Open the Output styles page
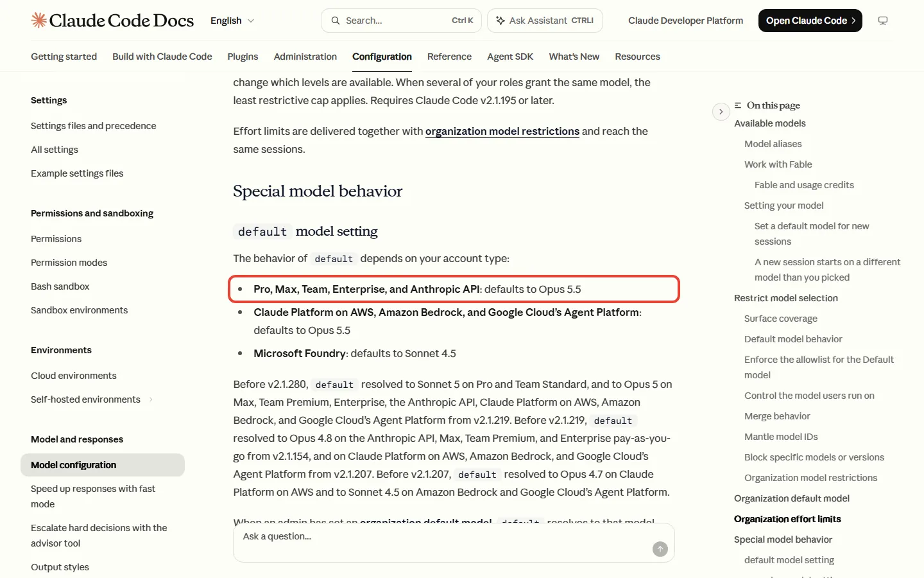 [60, 567]
